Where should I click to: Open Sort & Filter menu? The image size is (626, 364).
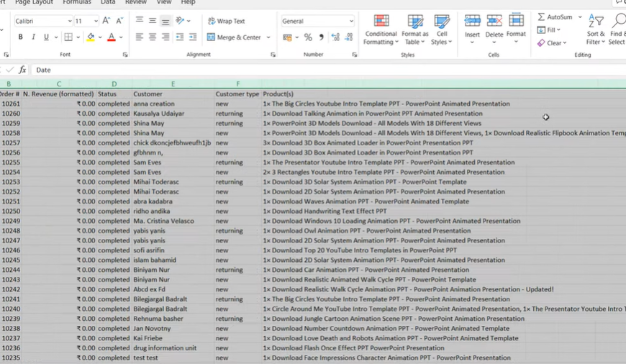point(596,29)
